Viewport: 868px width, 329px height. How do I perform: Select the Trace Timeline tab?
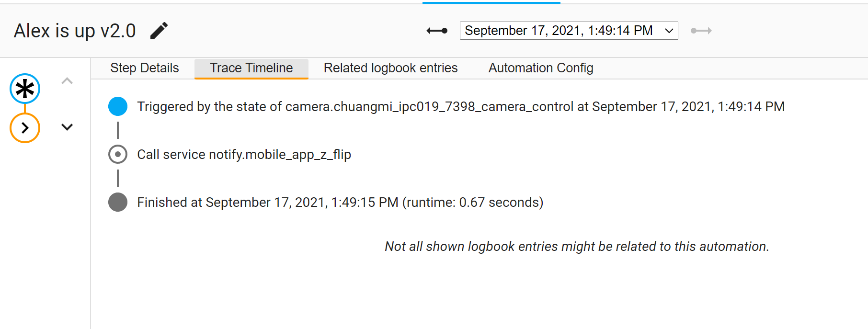251,68
